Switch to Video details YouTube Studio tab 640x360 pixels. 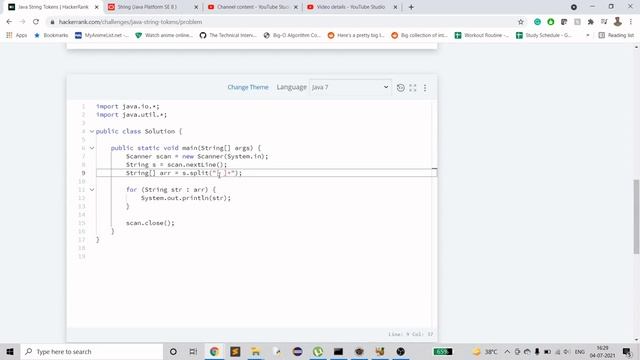click(352, 7)
